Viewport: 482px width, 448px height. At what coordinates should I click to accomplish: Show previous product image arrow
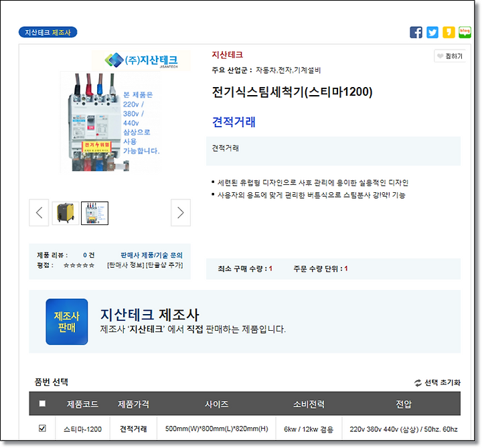pyautogui.click(x=39, y=213)
